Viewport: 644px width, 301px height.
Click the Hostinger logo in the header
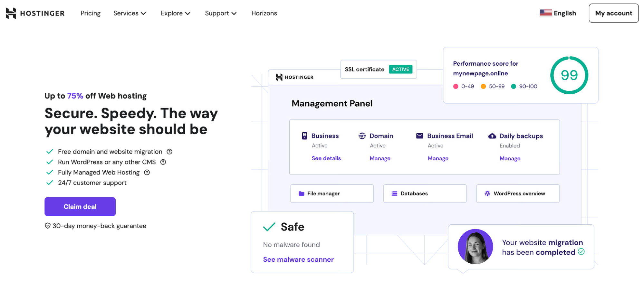coord(34,13)
